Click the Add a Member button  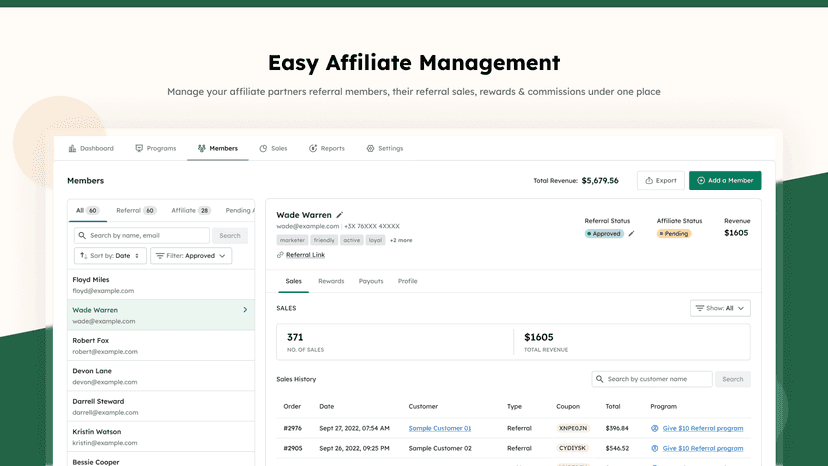click(725, 180)
